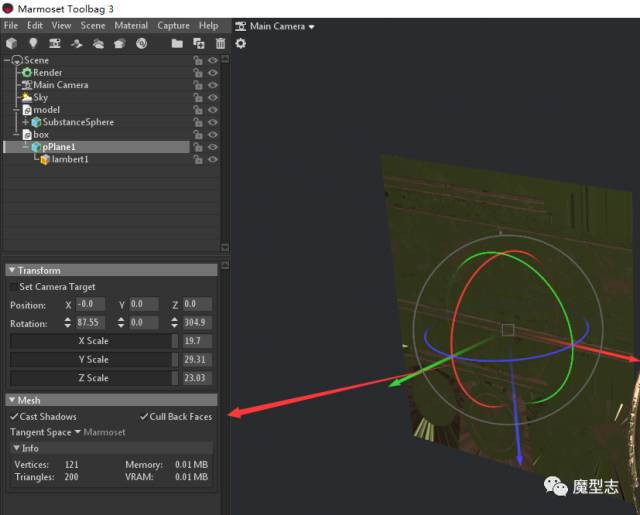Collapse the Transform section
The image size is (640, 515).
(x=12, y=270)
